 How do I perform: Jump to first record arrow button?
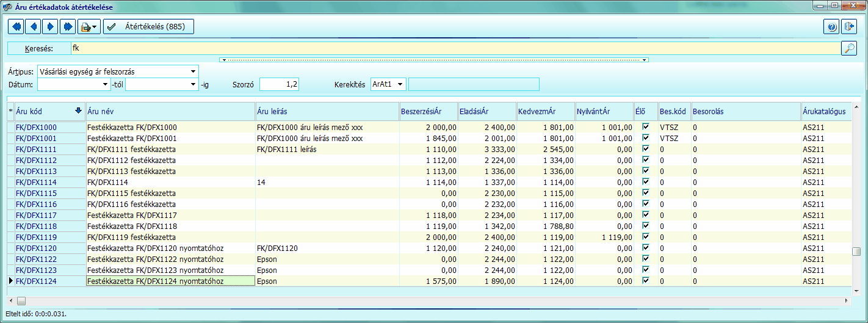pos(16,27)
